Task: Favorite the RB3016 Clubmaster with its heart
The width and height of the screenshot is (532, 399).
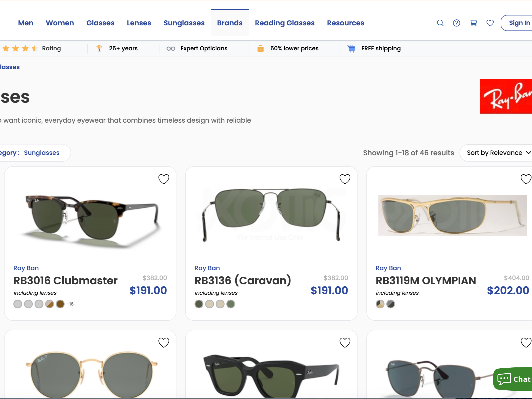Action: coord(164,179)
